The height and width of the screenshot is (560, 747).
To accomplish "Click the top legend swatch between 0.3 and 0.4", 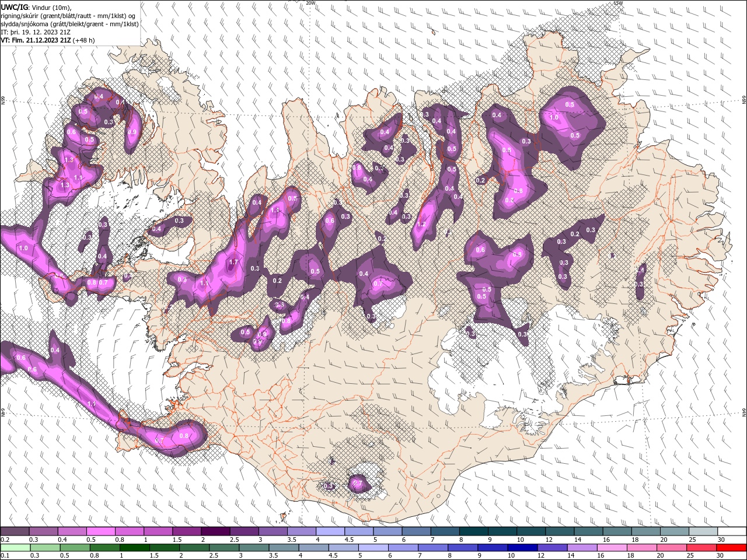I will coord(43,531).
